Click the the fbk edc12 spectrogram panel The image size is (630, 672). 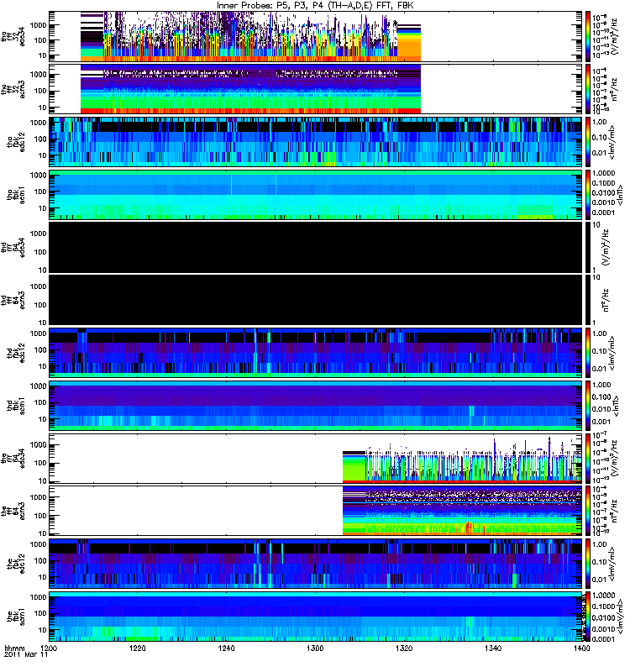click(x=316, y=564)
